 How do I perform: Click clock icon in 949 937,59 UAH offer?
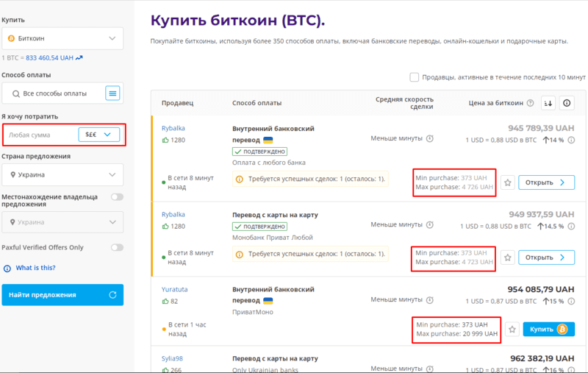430,225
